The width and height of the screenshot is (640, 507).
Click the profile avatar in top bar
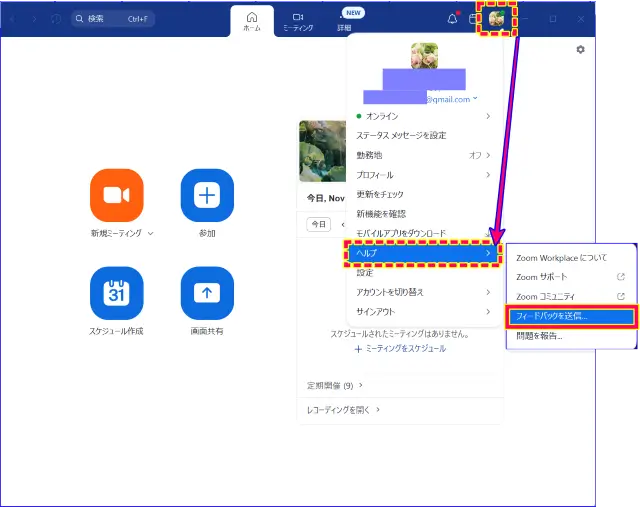[496, 19]
